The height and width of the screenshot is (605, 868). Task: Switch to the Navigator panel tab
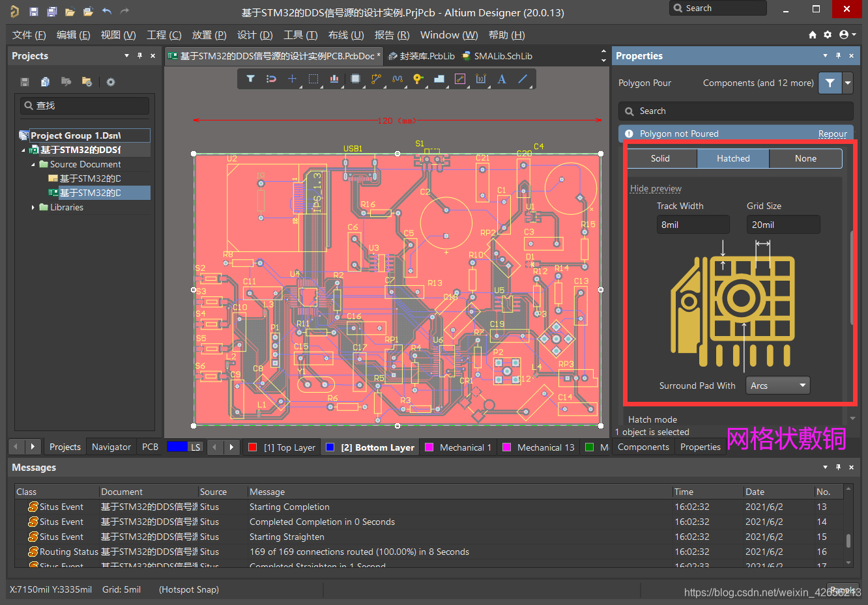pos(111,447)
